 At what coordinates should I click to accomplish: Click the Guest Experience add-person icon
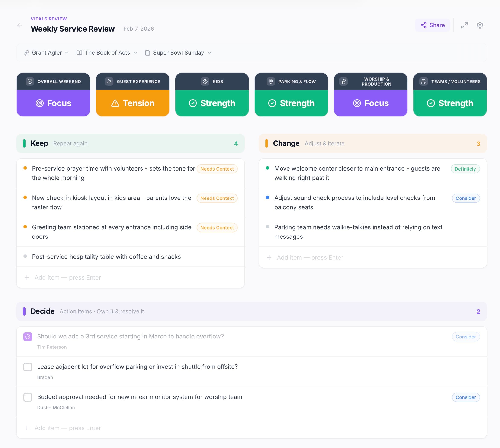(109, 81)
